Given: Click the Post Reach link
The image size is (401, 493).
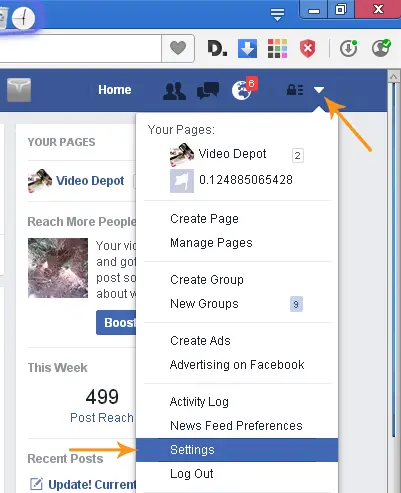Looking at the screenshot, I should click(102, 418).
